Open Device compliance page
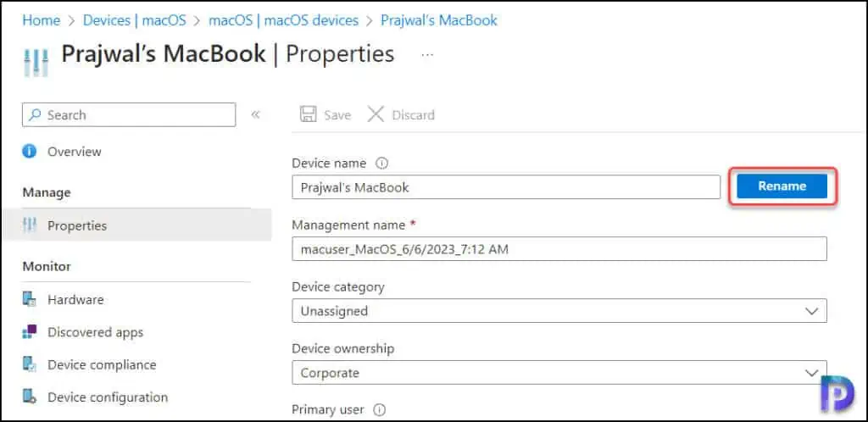This screenshot has width=868, height=422. (102, 365)
